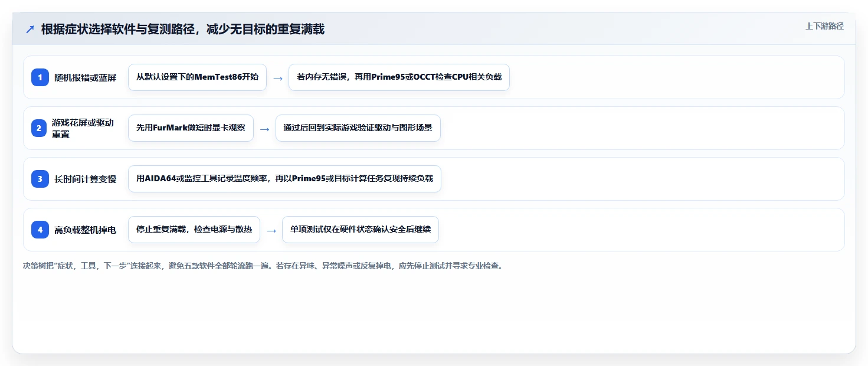
Task: Click the heading about choosing software by symptom
Action: click(183, 29)
